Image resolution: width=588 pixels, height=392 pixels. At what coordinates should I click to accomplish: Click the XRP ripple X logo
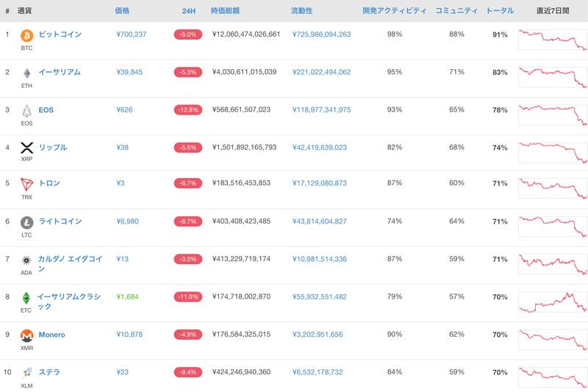[x=26, y=148]
